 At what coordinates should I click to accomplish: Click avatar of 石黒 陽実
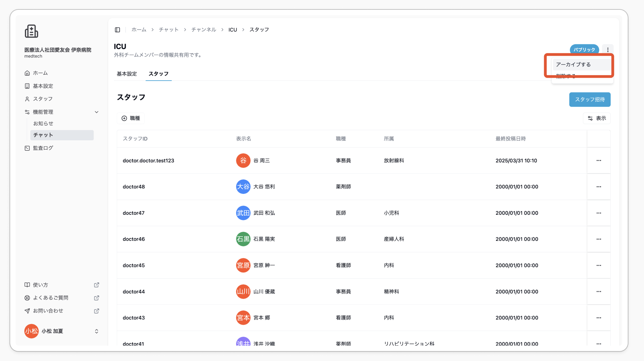click(243, 239)
